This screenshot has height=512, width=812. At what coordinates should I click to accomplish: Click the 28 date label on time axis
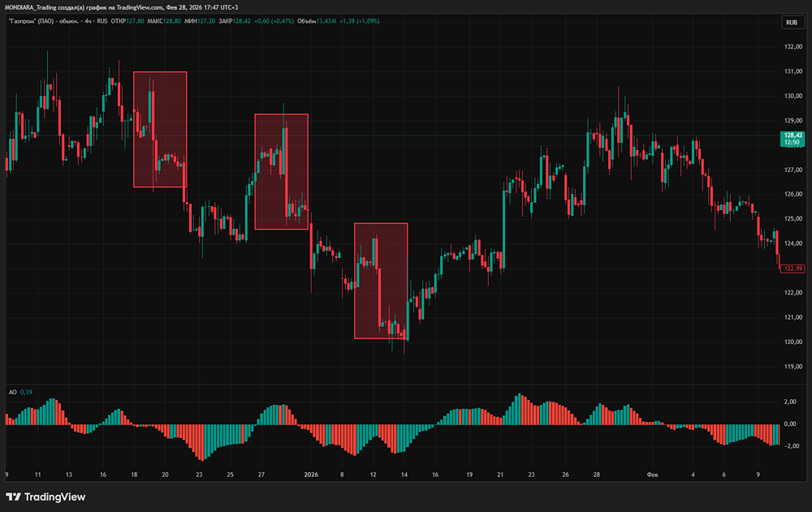(597, 474)
